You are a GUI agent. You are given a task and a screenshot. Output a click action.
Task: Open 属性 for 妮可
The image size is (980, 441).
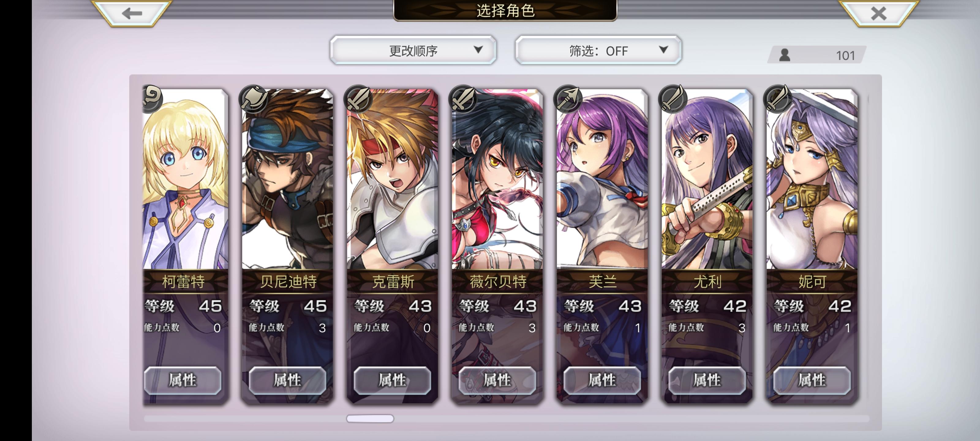pyautogui.click(x=812, y=380)
